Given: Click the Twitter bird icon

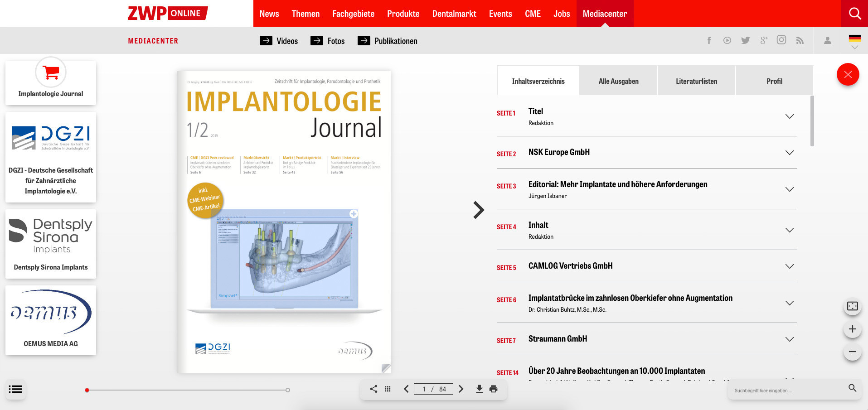Looking at the screenshot, I should tap(745, 40).
